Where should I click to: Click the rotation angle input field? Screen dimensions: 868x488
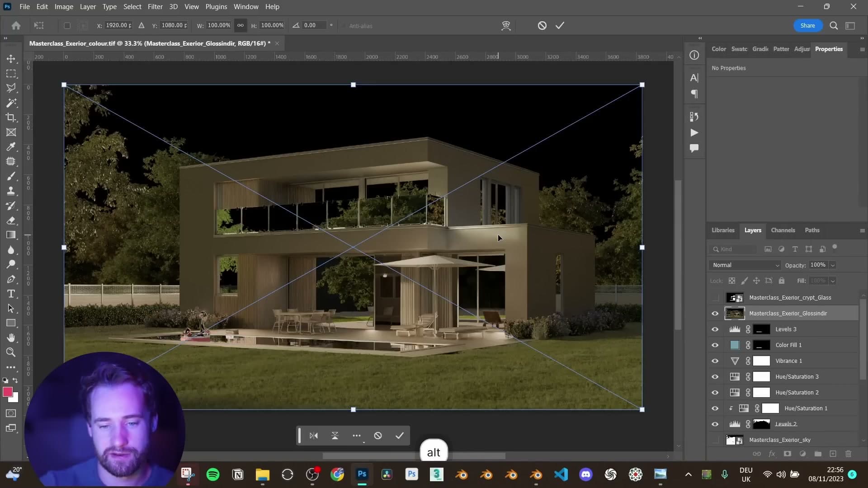click(314, 25)
